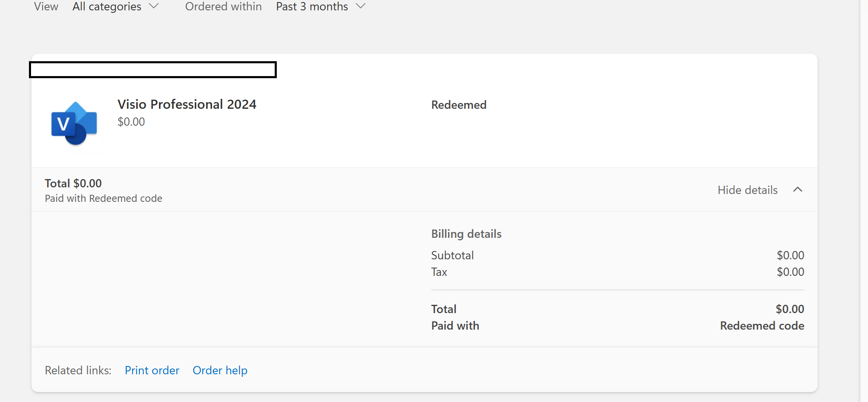Select the Paid with Redeemed code text
868x402 pixels.
point(103,198)
